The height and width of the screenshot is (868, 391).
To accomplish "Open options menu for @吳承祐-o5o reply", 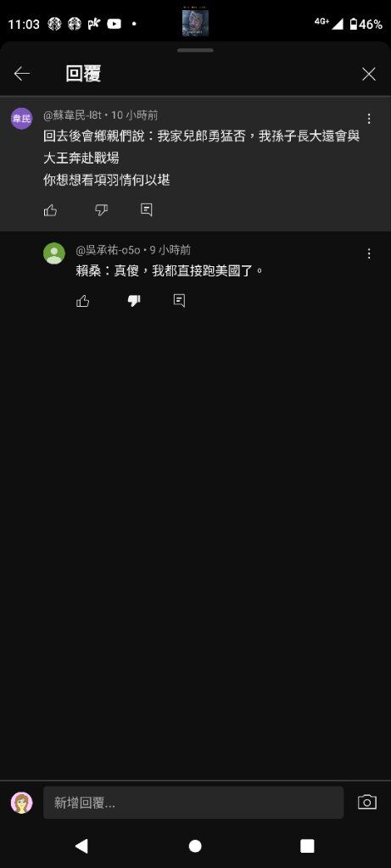I will point(370,253).
